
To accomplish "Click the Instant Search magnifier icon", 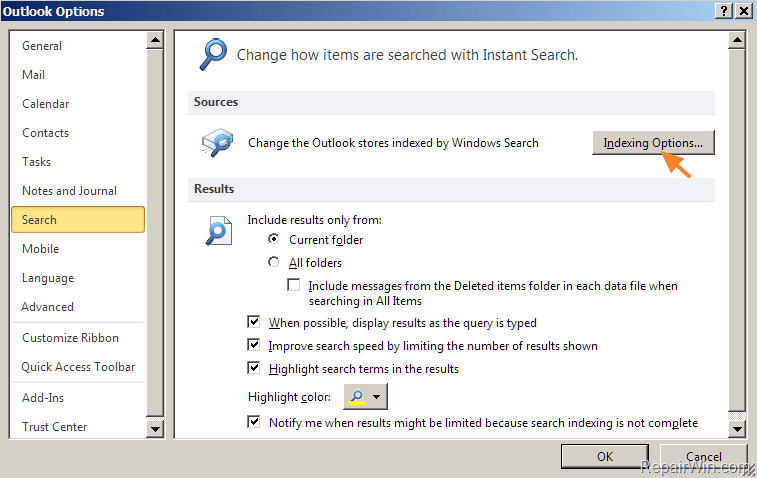I will 213,54.
